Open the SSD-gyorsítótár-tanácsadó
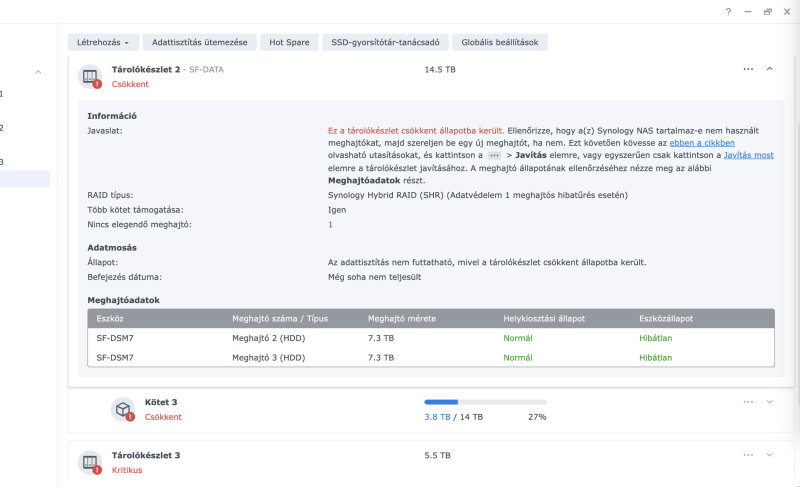 pos(385,43)
